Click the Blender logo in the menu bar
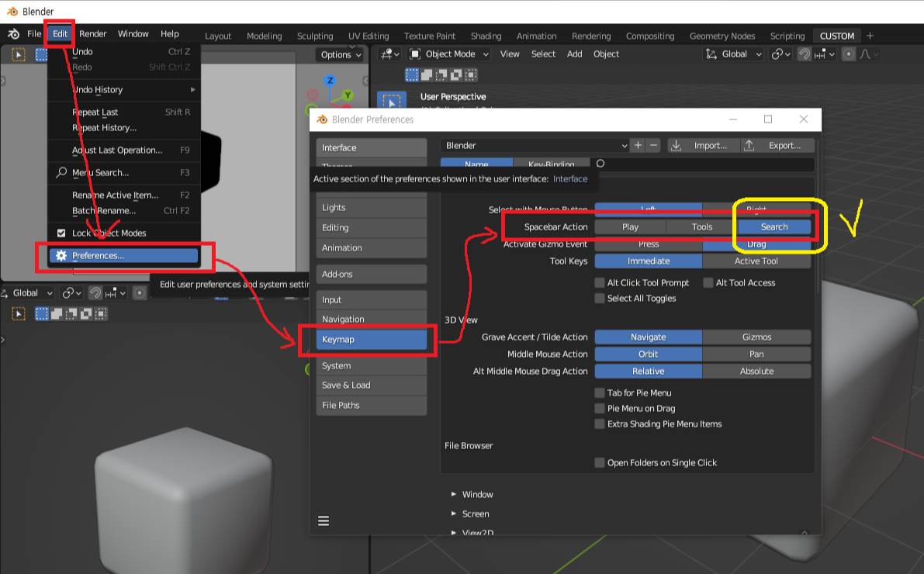924x574 pixels. (13, 33)
